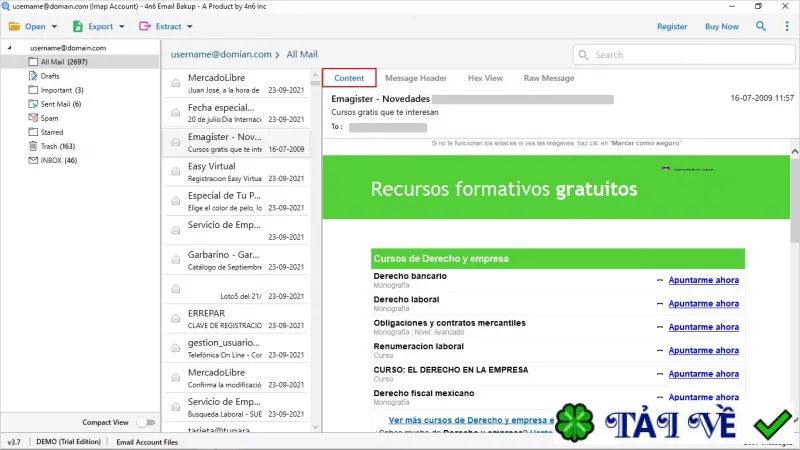Open the three-dot more options menu
Screen dimensions: 800x450
pos(787,26)
